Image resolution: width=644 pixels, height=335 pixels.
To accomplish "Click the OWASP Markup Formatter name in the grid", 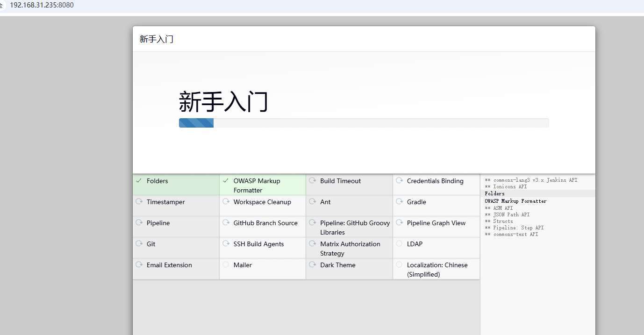I will coord(257,185).
